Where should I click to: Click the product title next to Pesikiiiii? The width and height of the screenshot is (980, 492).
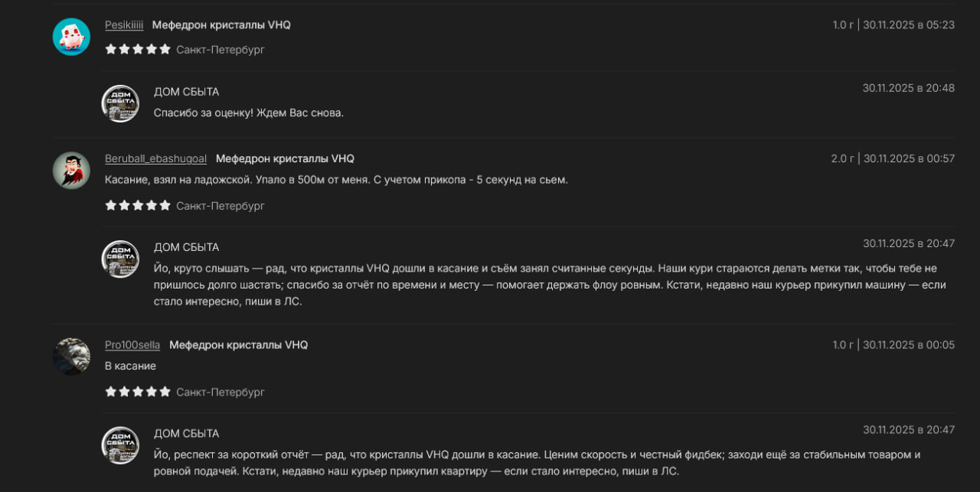[x=221, y=24]
